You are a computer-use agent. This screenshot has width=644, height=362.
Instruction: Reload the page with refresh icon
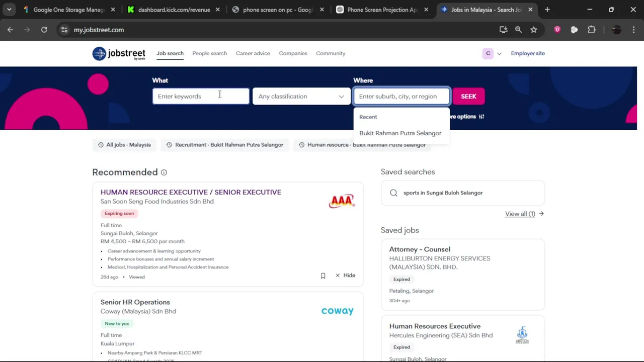point(44,30)
